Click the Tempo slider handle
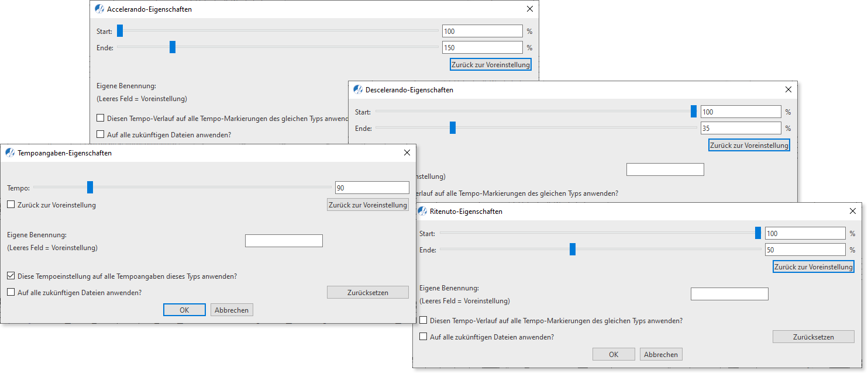Screen dimensions: 868x374 point(90,187)
